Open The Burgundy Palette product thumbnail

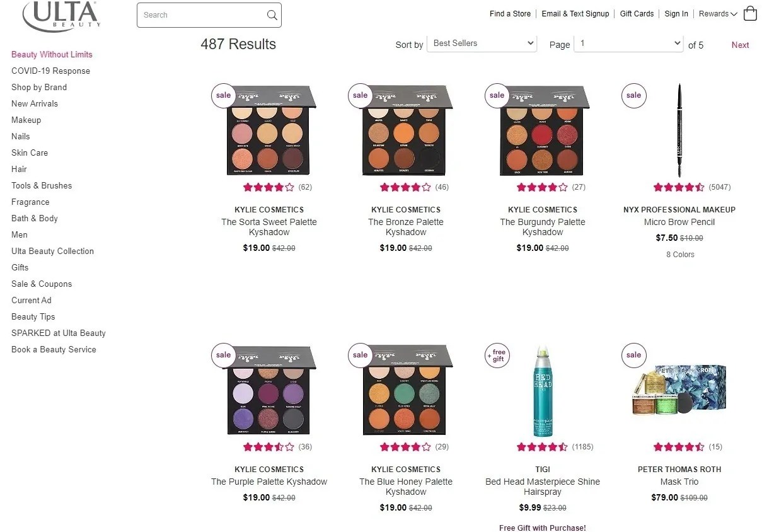543,131
